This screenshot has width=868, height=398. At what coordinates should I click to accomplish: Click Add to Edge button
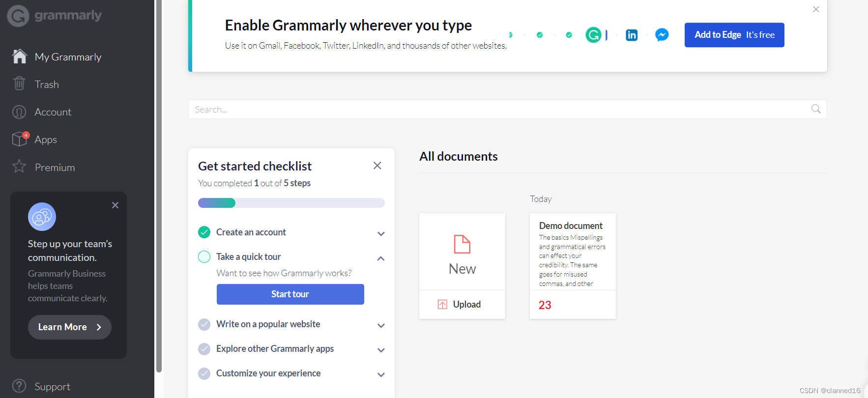734,35
